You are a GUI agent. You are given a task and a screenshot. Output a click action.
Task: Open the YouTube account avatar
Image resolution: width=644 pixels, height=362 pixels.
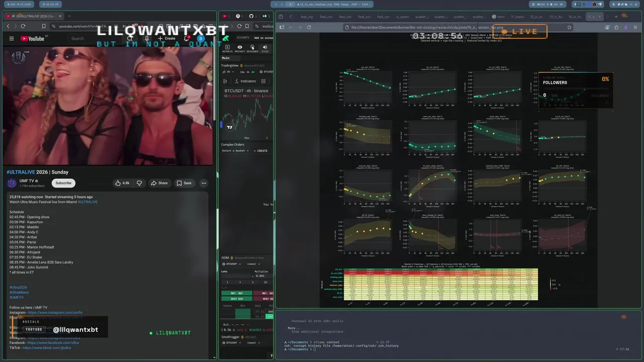pyautogui.click(x=201, y=38)
